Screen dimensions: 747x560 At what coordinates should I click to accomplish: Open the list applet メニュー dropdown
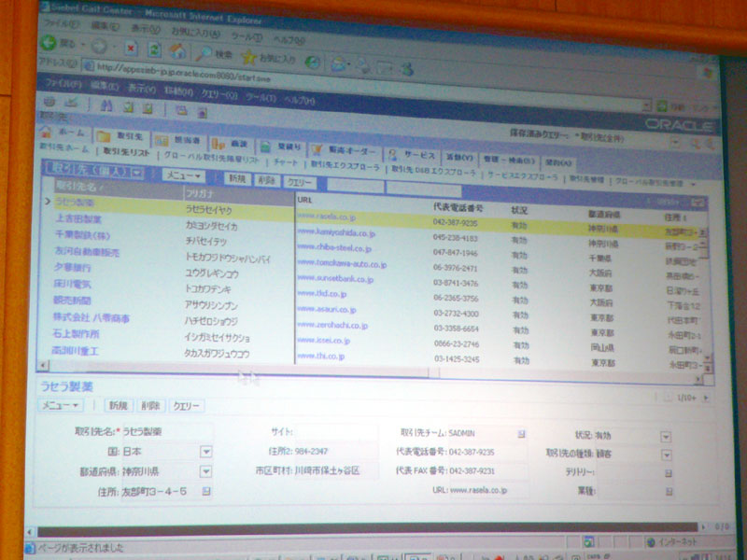(183, 175)
